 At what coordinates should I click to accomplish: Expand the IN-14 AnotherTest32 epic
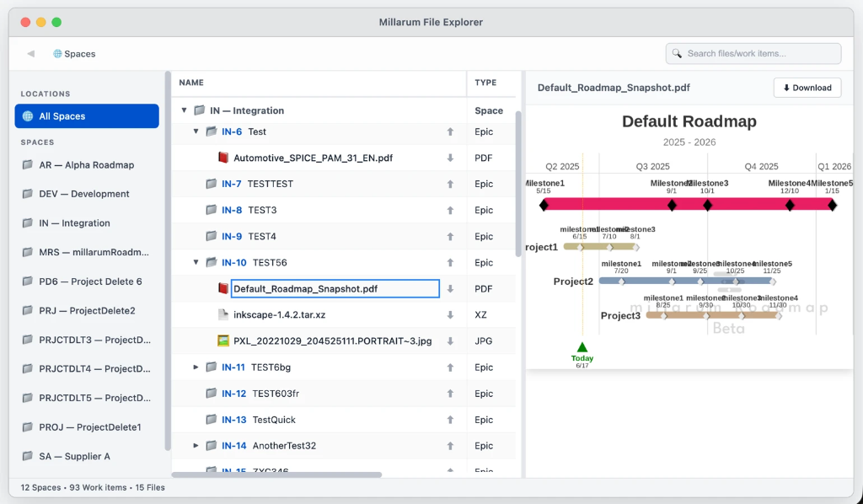pos(196,446)
